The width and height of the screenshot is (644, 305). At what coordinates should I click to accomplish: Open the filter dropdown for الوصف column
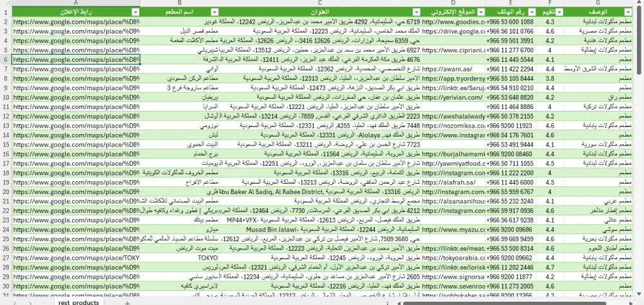(628, 12)
